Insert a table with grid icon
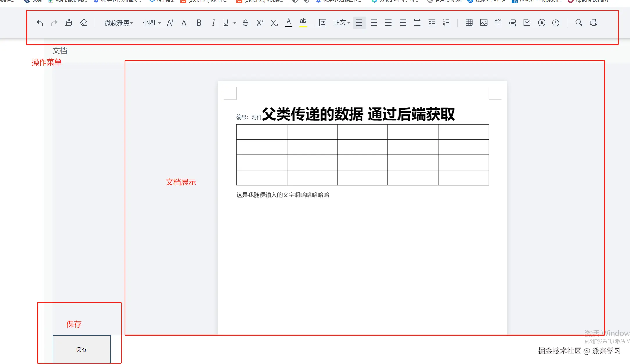The image size is (630, 364). pos(469,23)
